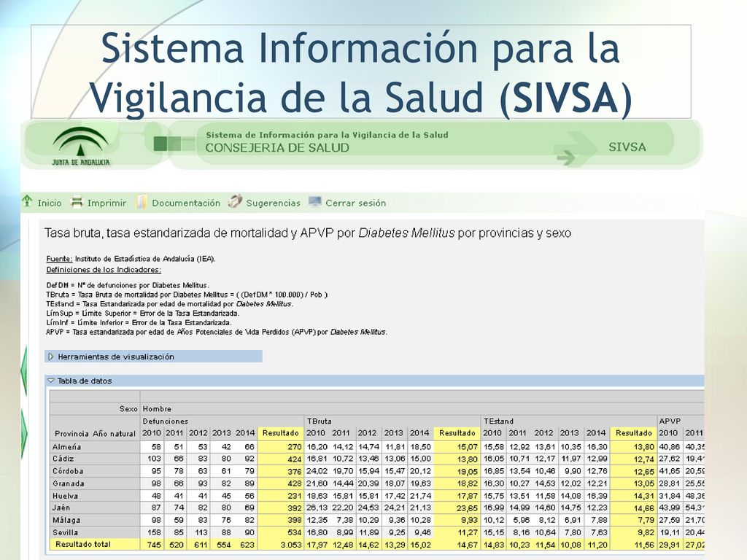Click Defunciones Resultado column header
This screenshot has width=747, height=560.
[x=281, y=433]
